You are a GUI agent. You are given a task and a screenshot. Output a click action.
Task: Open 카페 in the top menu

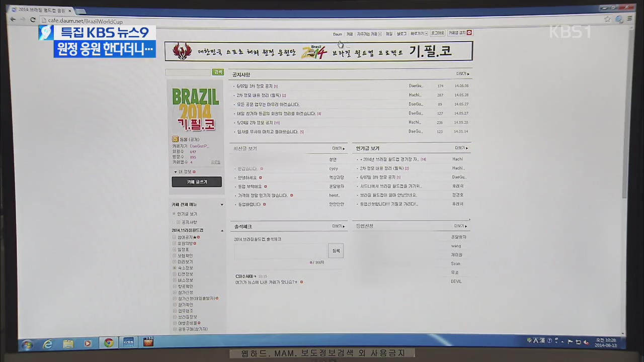(349, 34)
